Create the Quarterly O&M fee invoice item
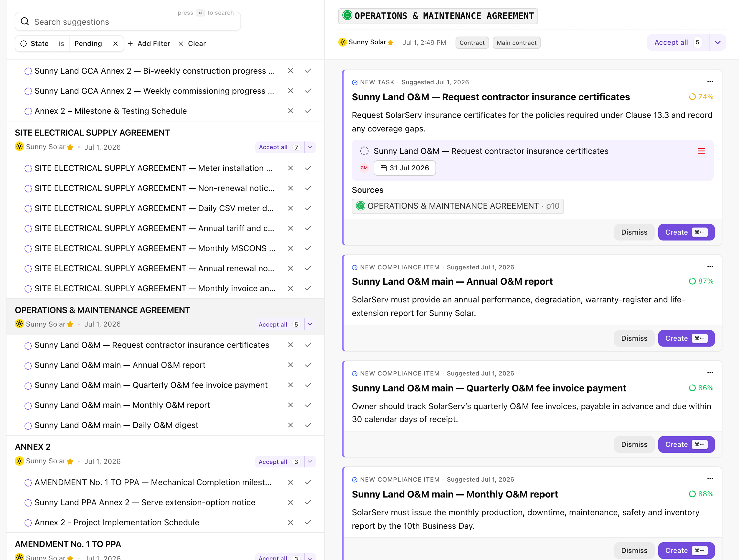 (686, 444)
